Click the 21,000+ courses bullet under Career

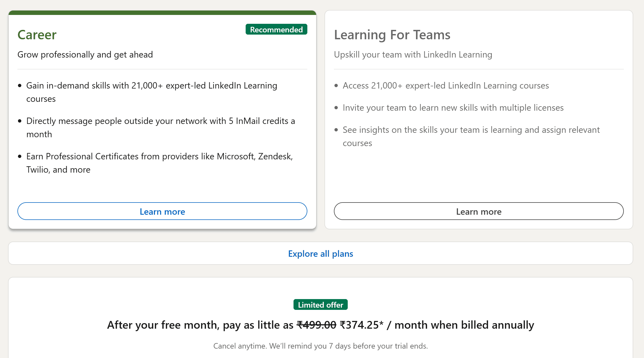click(x=152, y=92)
